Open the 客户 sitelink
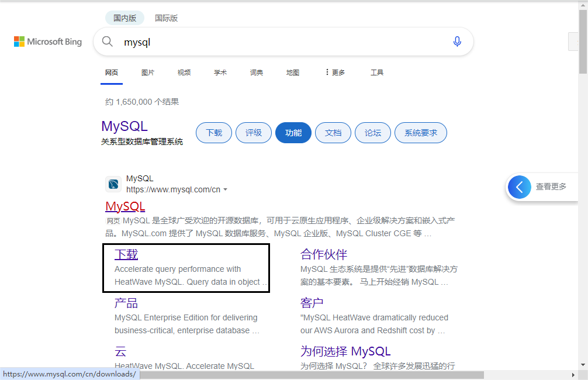The width and height of the screenshot is (588, 380). coord(312,303)
